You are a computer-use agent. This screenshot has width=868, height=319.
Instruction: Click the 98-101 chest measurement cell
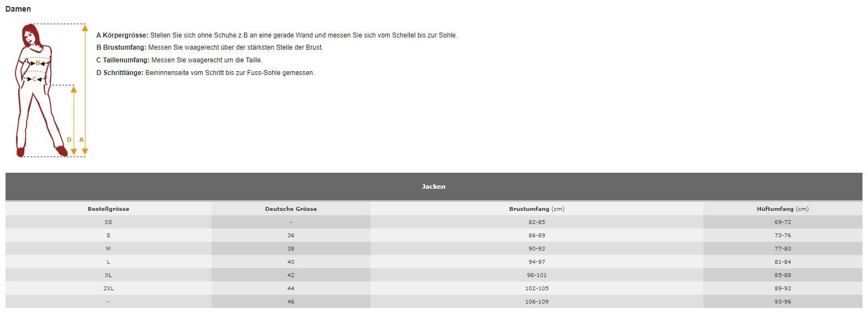pyautogui.click(x=537, y=275)
